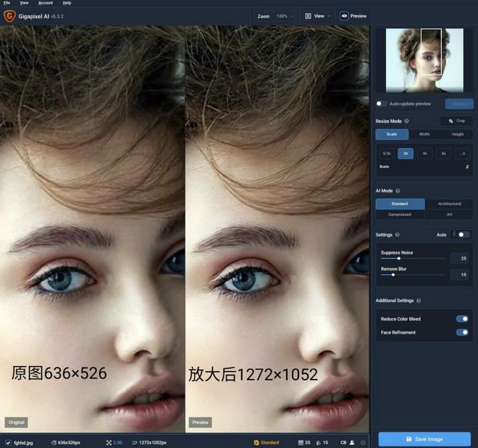478x448 pixels.
Task: Switch resize mode to Width tab
Action: pos(424,134)
